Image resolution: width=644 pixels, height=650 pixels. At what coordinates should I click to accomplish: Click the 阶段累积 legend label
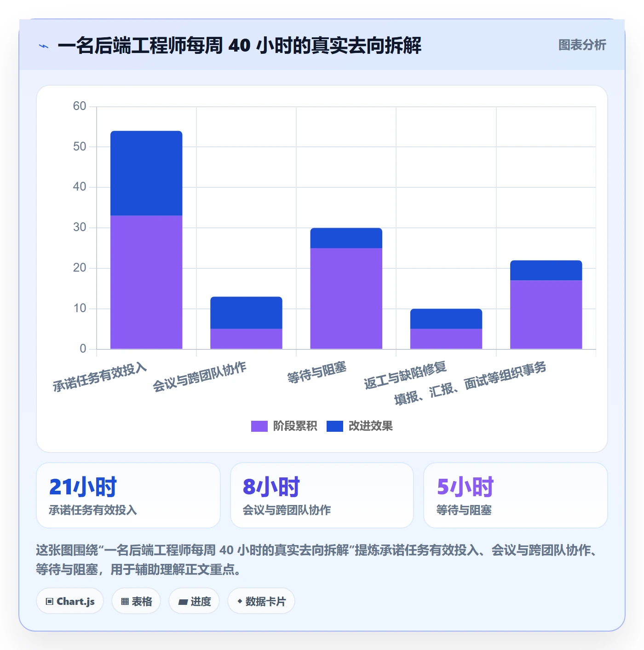tap(295, 426)
